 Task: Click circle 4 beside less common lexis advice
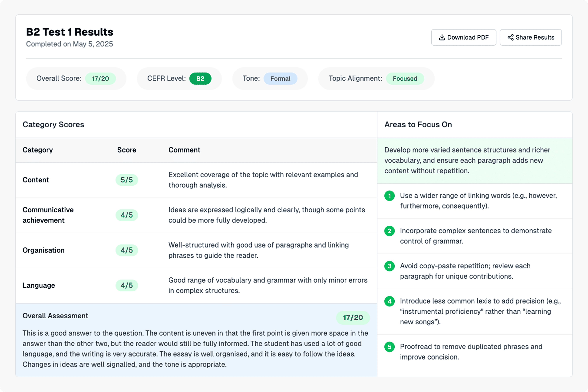tap(389, 301)
